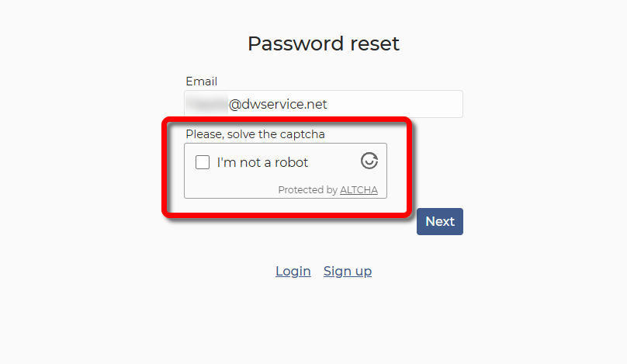
Task: Click the ALTCHA circular logo icon
Action: tap(369, 161)
